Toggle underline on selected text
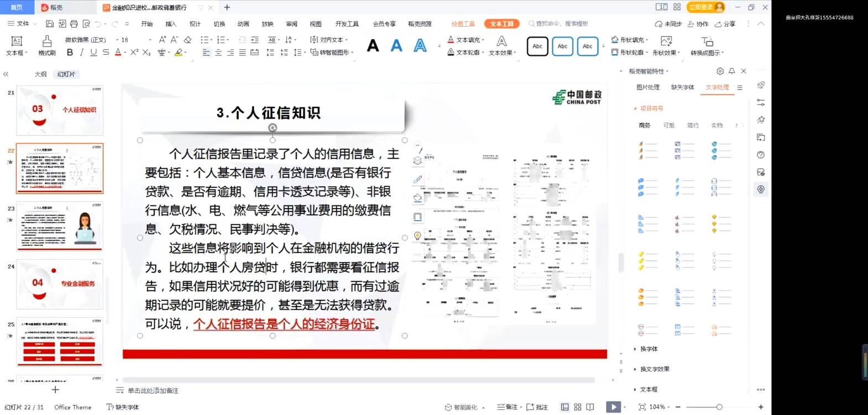868x415 pixels. (x=93, y=53)
